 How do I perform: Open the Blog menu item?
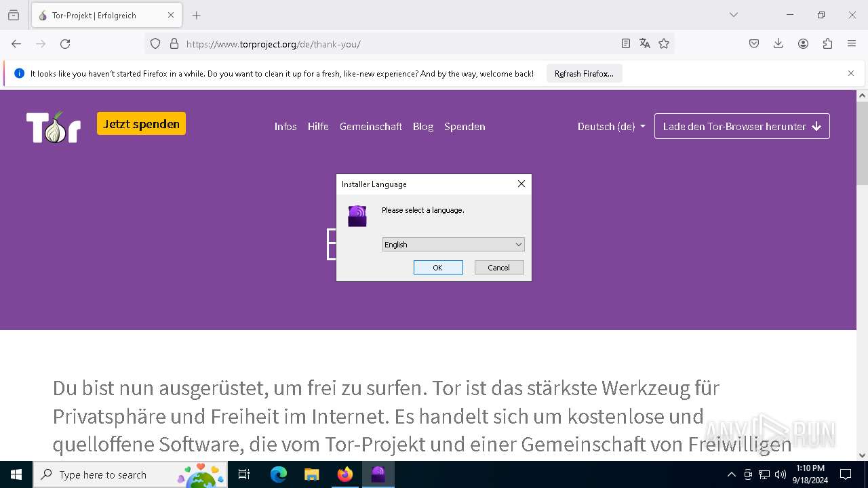[423, 127]
